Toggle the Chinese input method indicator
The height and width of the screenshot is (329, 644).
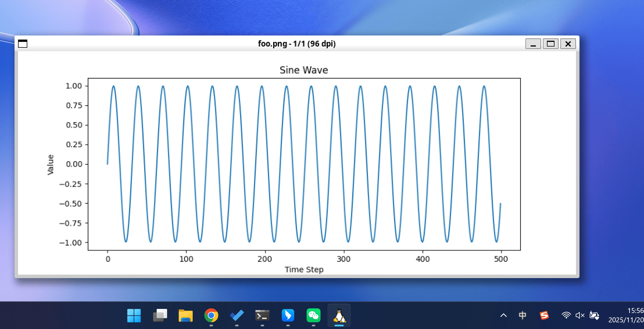(522, 316)
